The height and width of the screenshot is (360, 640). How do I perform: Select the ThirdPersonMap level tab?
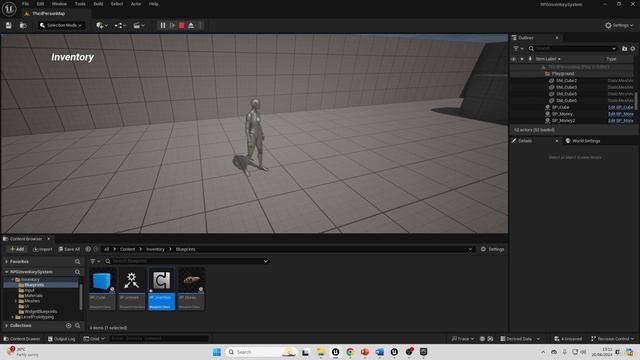pos(48,13)
